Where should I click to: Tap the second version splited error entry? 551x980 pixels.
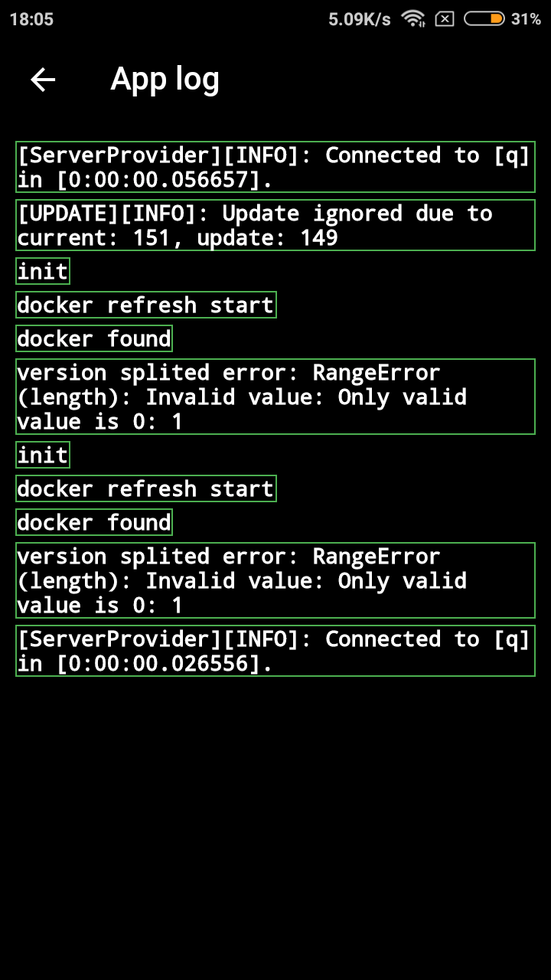coord(274,580)
